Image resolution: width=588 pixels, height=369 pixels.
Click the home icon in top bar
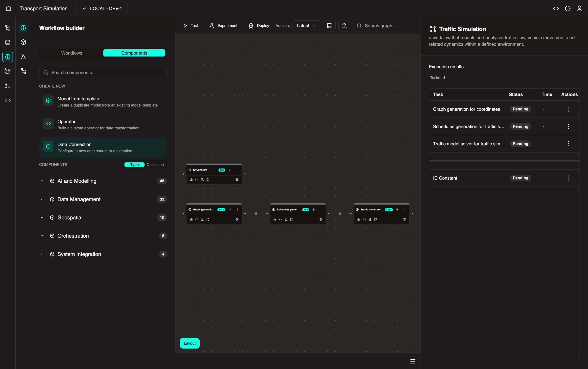click(x=8, y=8)
